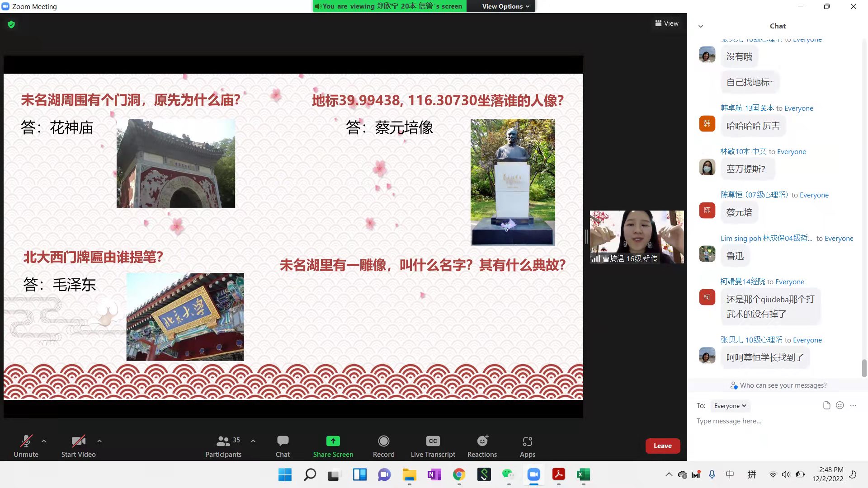Toggle the Chat panel from the toolbar
The image size is (868, 488).
[283, 446]
